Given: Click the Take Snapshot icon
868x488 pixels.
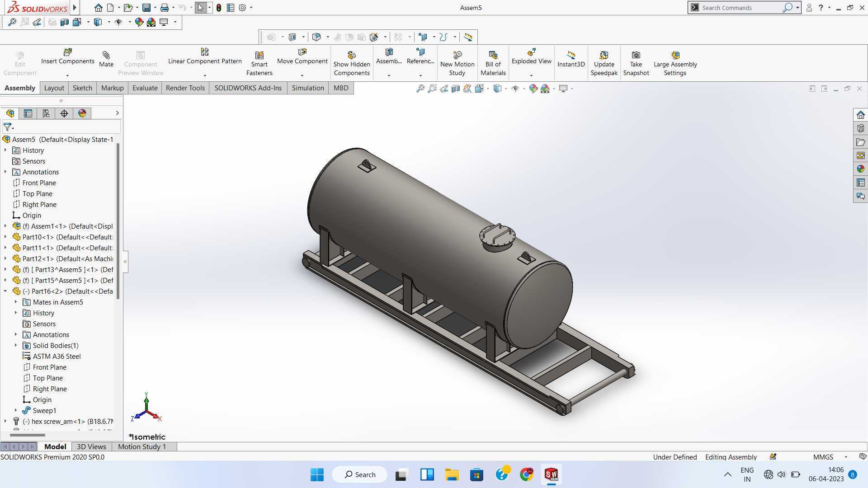Looking at the screenshot, I should (636, 55).
